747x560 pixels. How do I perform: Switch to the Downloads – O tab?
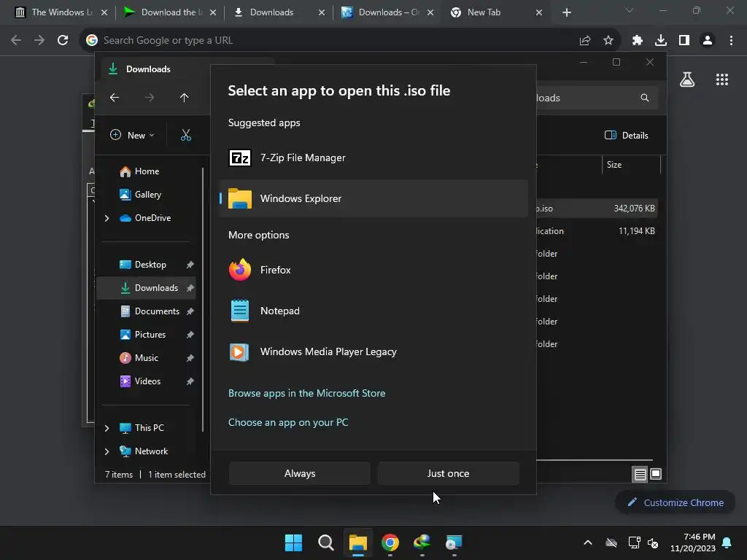pos(387,12)
